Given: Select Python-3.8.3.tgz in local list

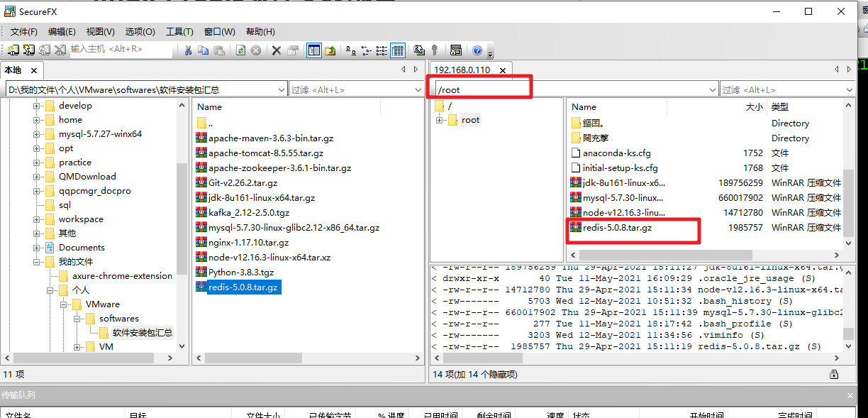Looking at the screenshot, I should (241, 272).
